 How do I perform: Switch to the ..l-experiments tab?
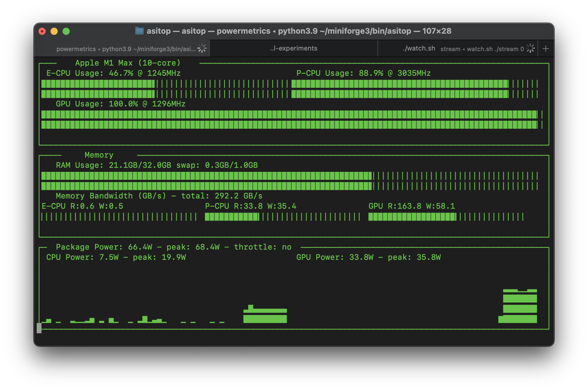click(293, 48)
